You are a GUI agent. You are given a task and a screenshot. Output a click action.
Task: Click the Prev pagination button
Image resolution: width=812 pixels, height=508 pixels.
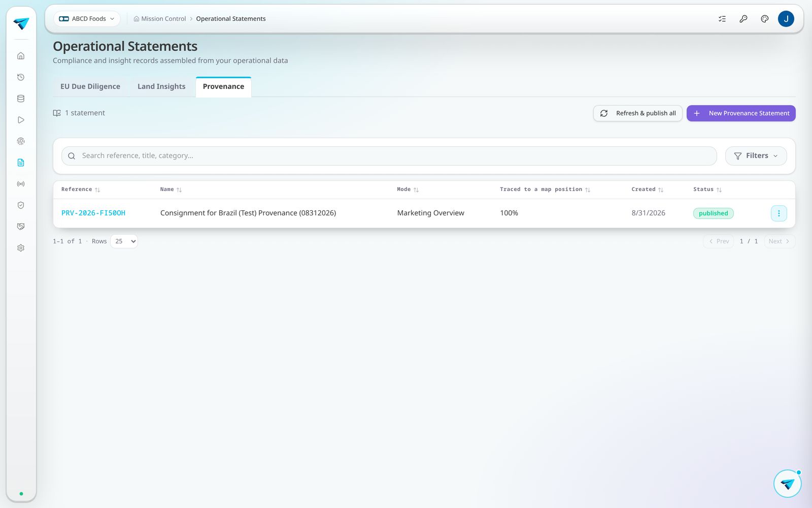pos(719,241)
